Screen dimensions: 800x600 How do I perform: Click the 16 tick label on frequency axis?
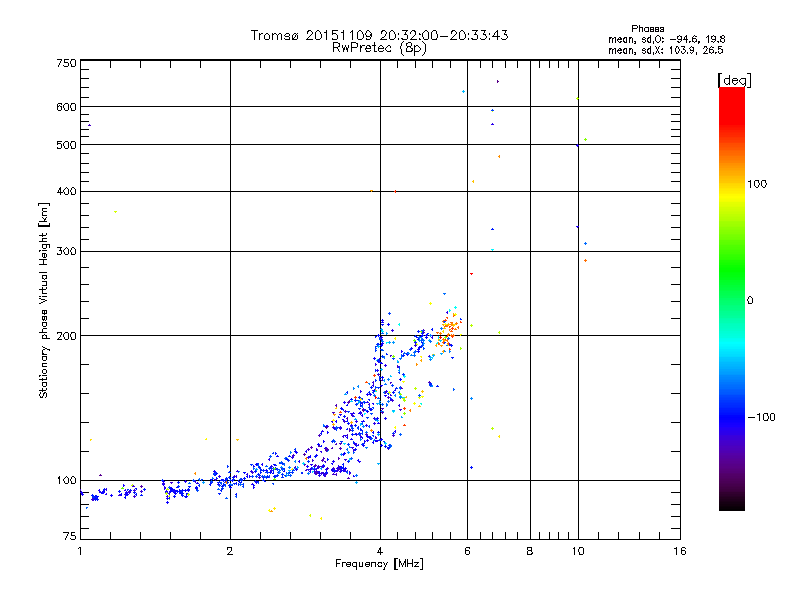pos(680,551)
